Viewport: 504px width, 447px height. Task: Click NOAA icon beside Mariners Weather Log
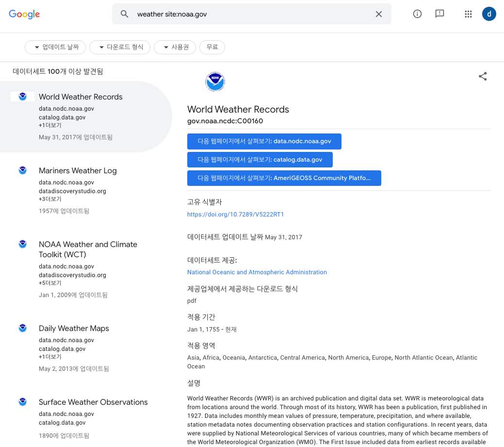click(x=22, y=170)
